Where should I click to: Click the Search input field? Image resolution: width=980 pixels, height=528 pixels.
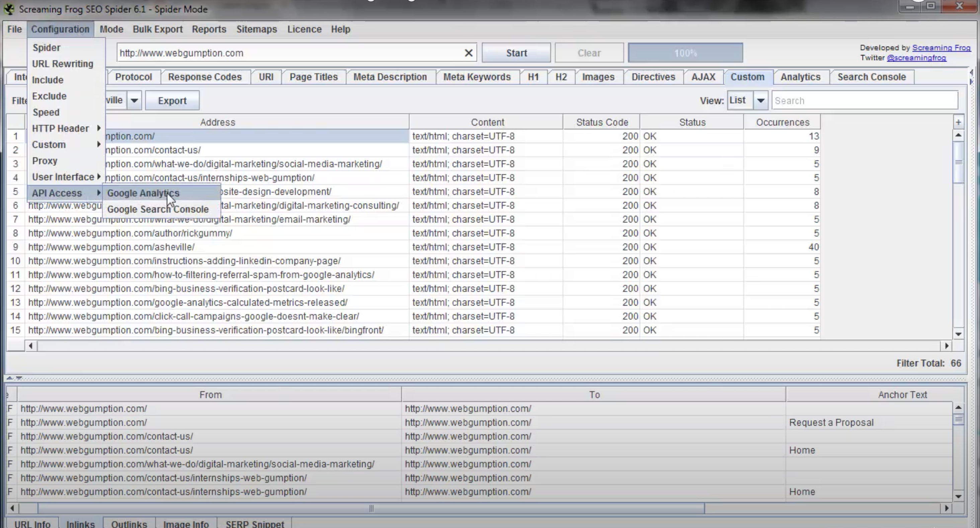tap(864, 101)
